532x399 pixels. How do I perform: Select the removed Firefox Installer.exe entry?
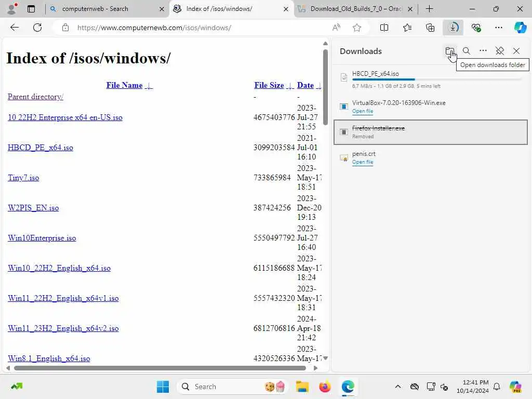click(x=430, y=132)
